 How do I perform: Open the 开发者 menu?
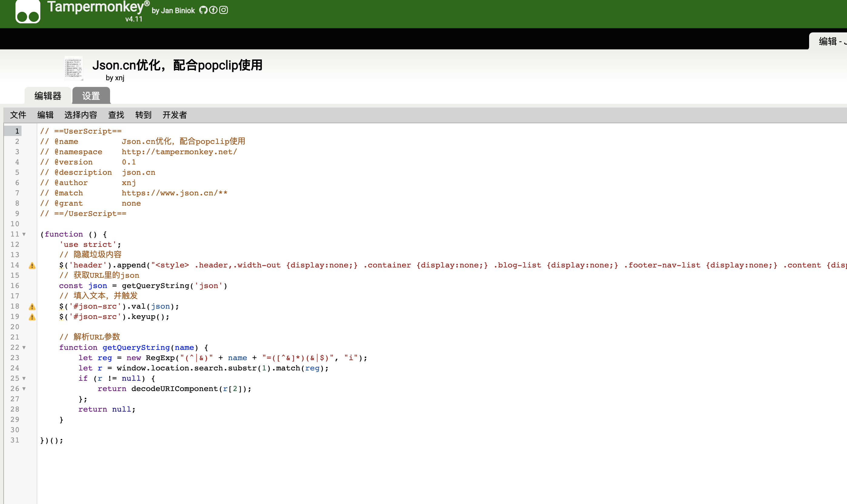[174, 115]
